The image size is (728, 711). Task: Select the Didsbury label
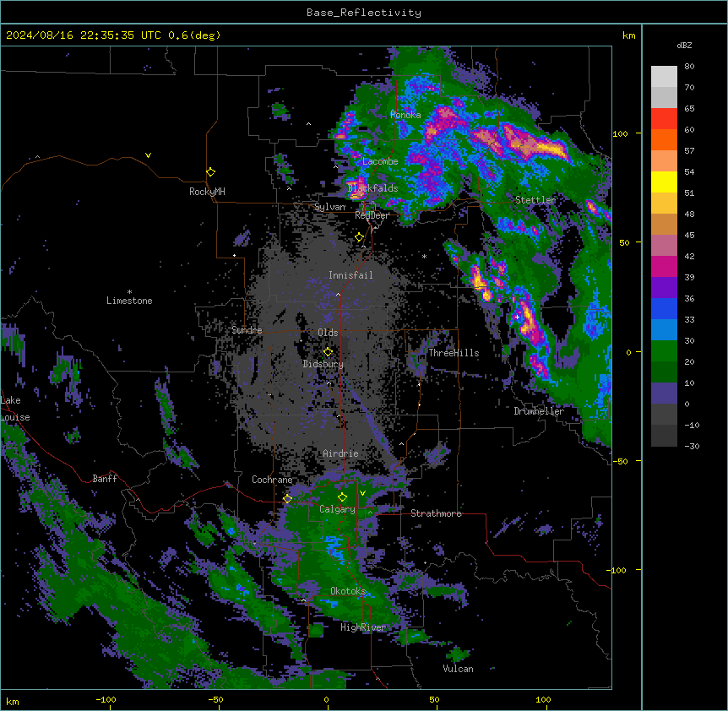[x=323, y=364]
